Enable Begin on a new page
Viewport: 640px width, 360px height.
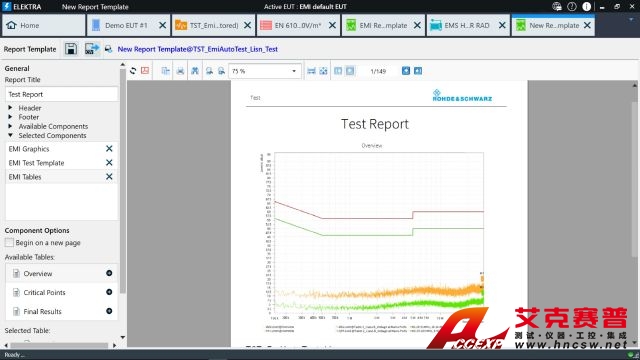9,242
